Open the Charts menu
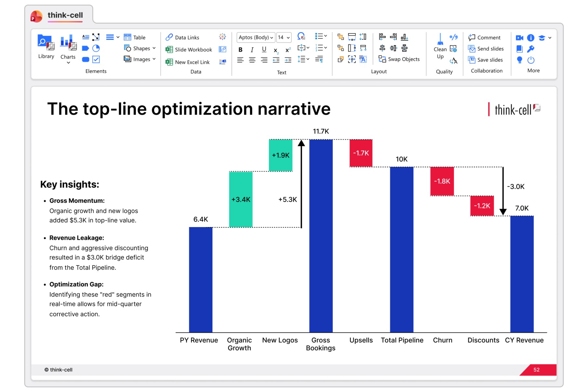This screenshot has width=588, height=392. [68, 49]
